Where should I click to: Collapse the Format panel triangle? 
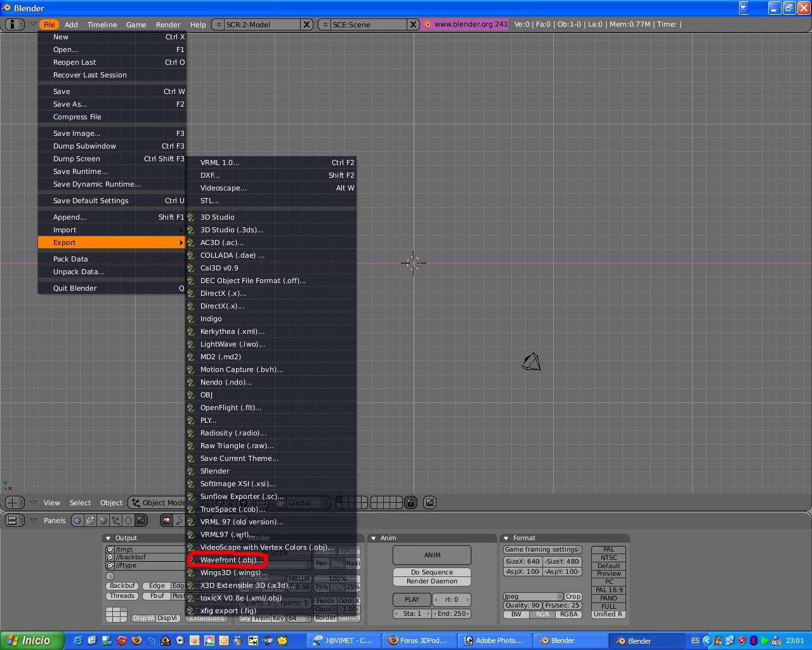(x=506, y=538)
